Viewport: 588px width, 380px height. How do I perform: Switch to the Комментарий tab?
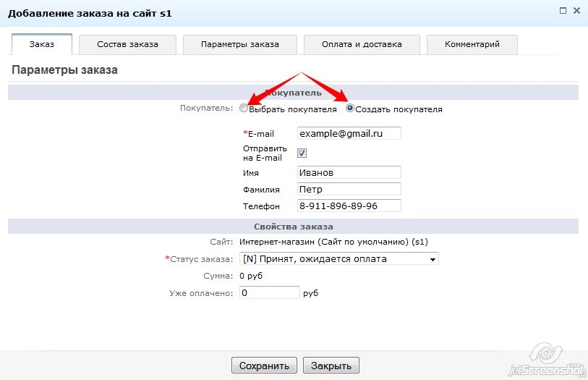pos(472,44)
